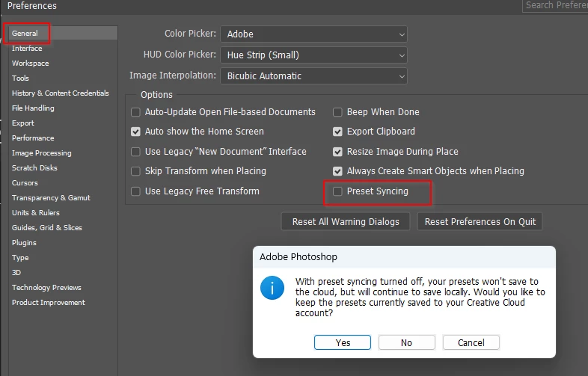Go to Cursors preferences section
Screen dimensions: 588x376
click(25, 183)
